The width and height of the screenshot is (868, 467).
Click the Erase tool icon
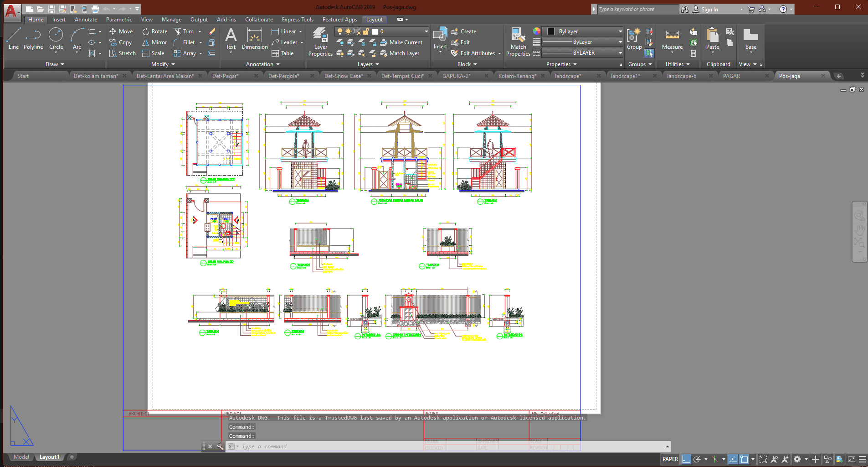pos(211,31)
